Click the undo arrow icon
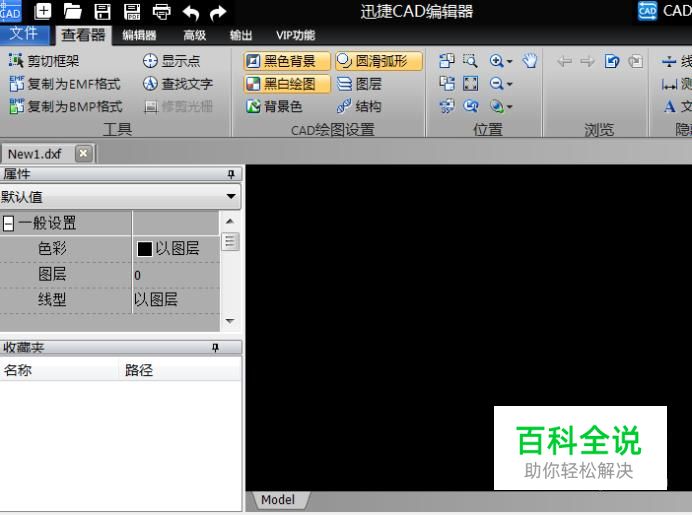This screenshot has width=692, height=515. [x=190, y=12]
